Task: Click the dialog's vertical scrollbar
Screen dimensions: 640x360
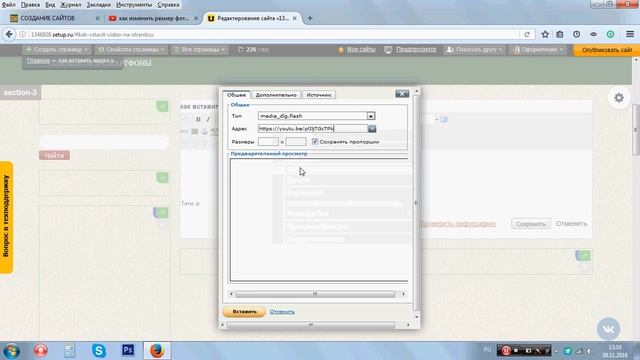Action: 416,204
